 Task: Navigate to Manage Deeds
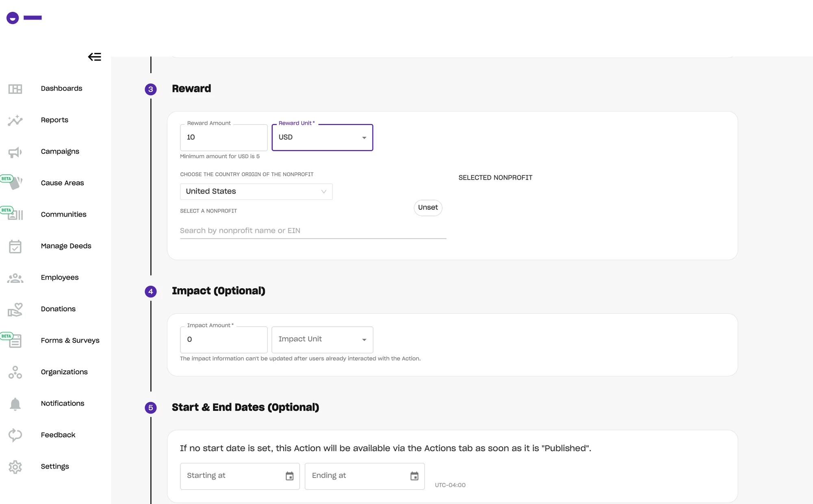click(66, 246)
